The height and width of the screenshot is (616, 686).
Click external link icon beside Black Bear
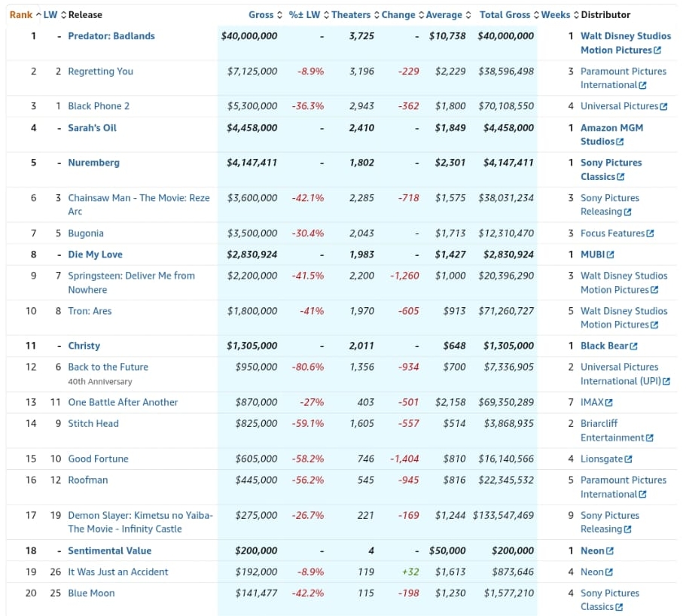point(633,346)
